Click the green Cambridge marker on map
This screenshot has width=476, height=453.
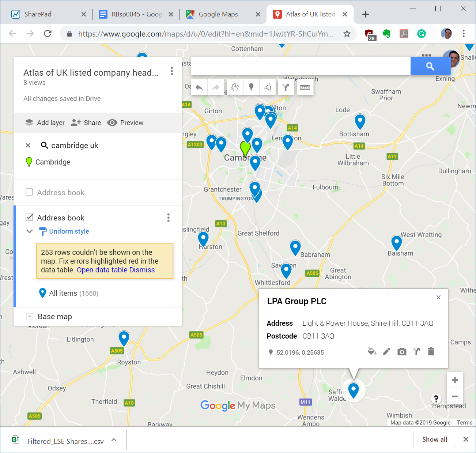point(245,149)
